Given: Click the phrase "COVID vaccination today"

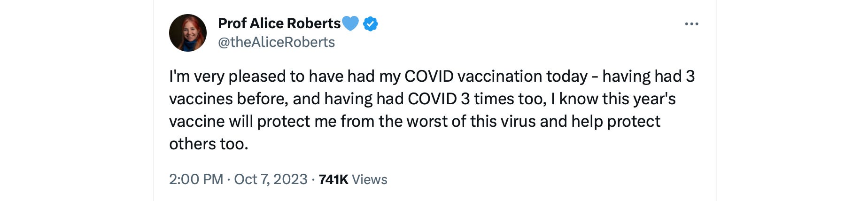Looking at the screenshot, I should click(496, 77).
